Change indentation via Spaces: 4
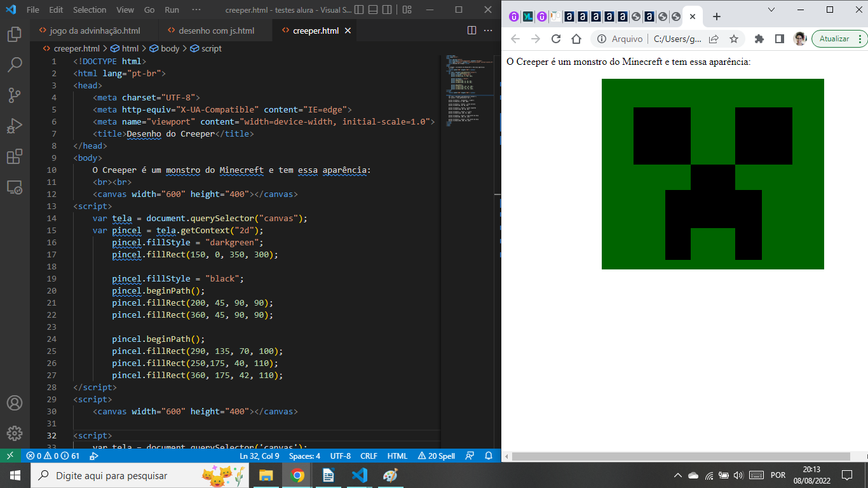This screenshot has height=488, width=868. point(304,456)
